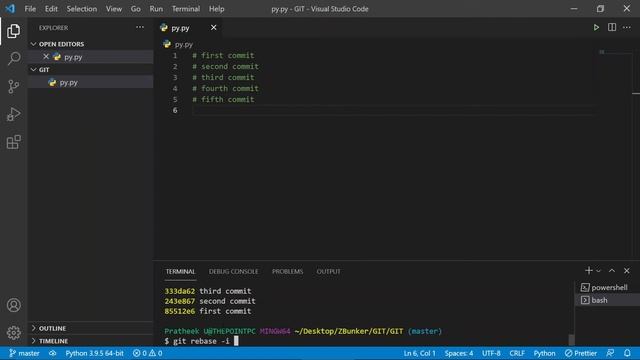Change CRLF end of line sequence
640x360 pixels.
point(517,353)
